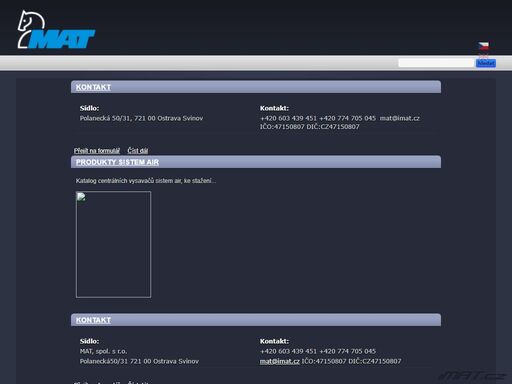Select address "Polanecká50/31 721 00 Ostrava Svinov"
512x384 pixels.
pos(139,361)
